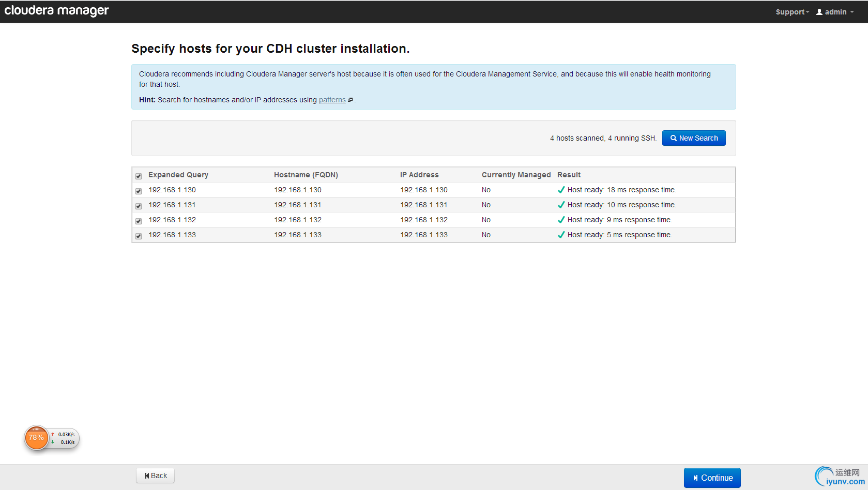
Task: Open the patterns help link
Action: [332, 100]
